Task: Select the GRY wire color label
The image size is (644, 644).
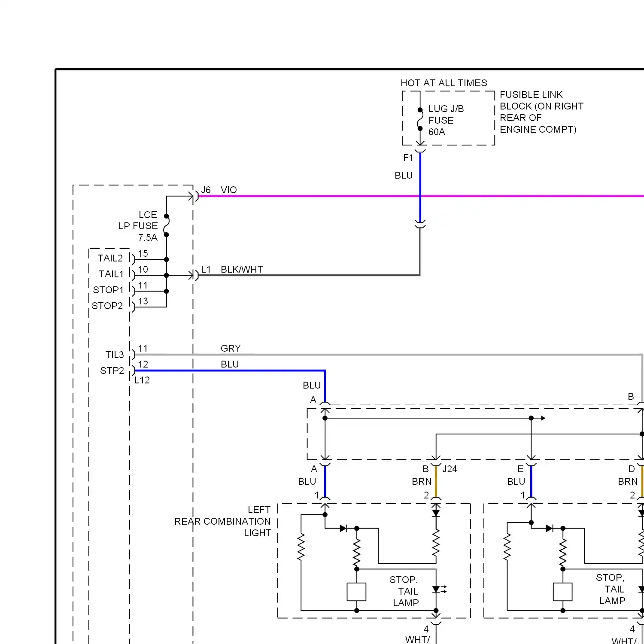Action: point(231,348)
